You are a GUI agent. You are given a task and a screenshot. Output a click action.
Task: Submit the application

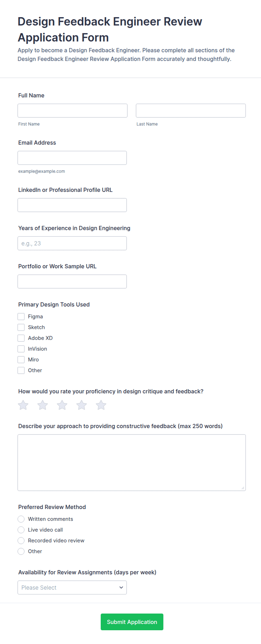pyautogui.click(x=132, y=622)
